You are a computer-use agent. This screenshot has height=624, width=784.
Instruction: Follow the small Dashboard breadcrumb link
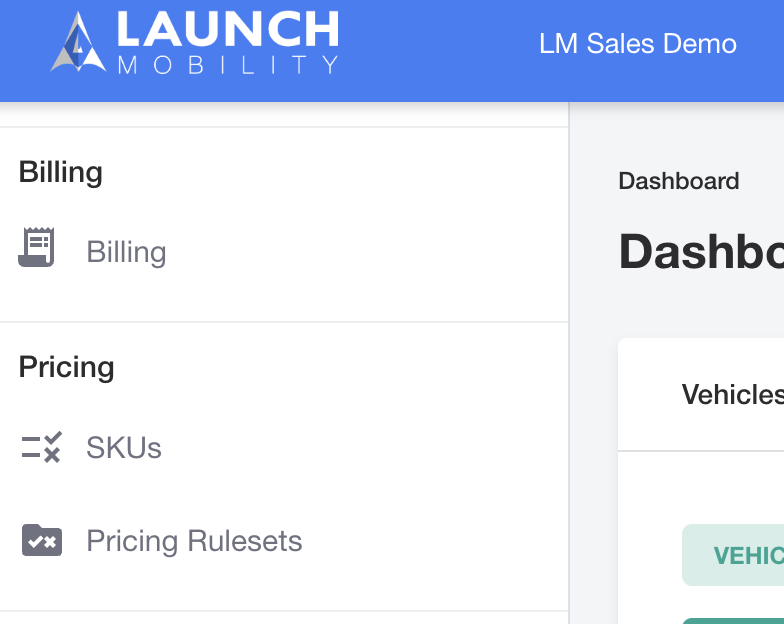click(678, 181)
